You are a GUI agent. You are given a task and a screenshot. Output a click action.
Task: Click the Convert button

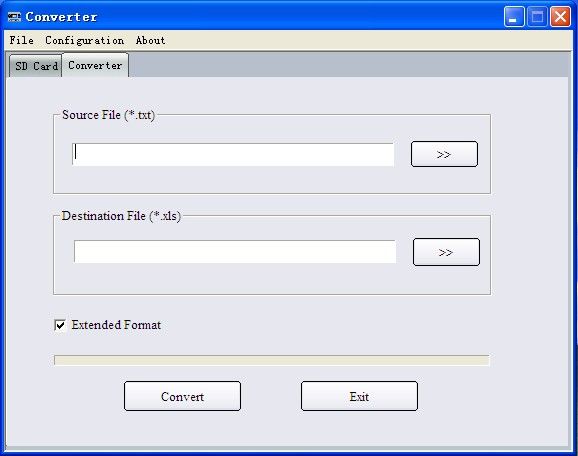pos(182,396)
